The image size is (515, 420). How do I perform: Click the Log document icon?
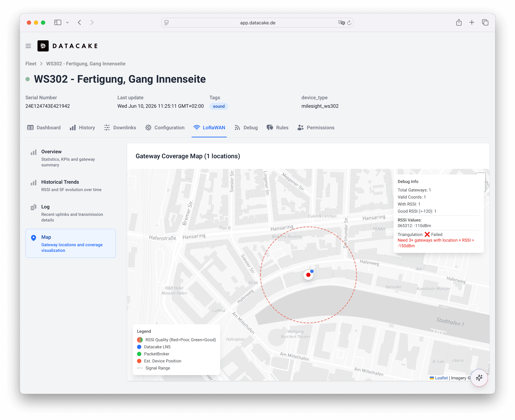(34, 207)
